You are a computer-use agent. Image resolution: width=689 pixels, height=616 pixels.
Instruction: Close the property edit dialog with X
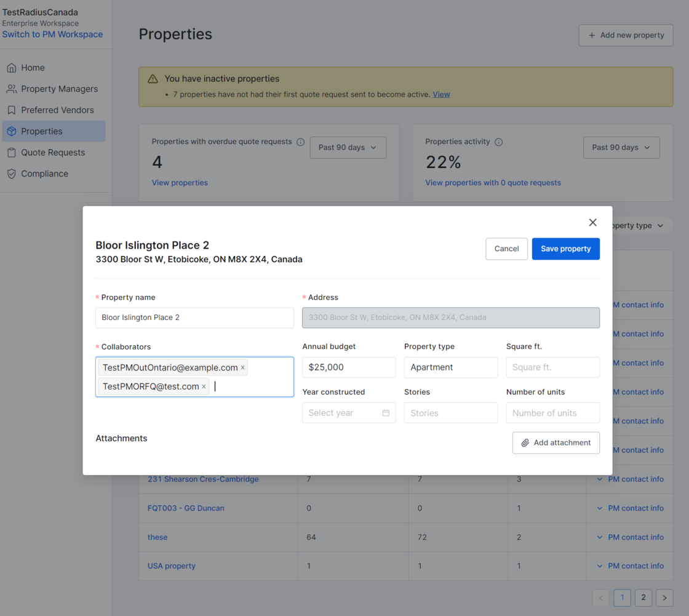(592, 222)
